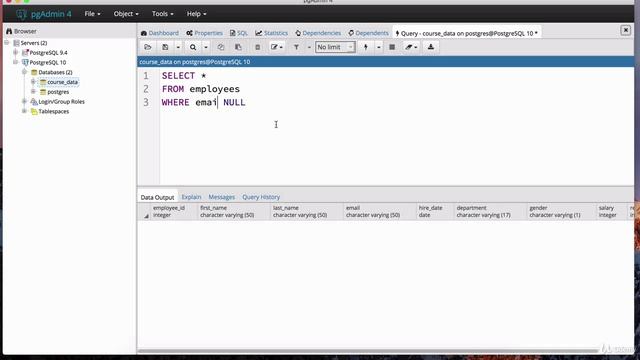Execute query with lightning bolt icon

point(366,47)
